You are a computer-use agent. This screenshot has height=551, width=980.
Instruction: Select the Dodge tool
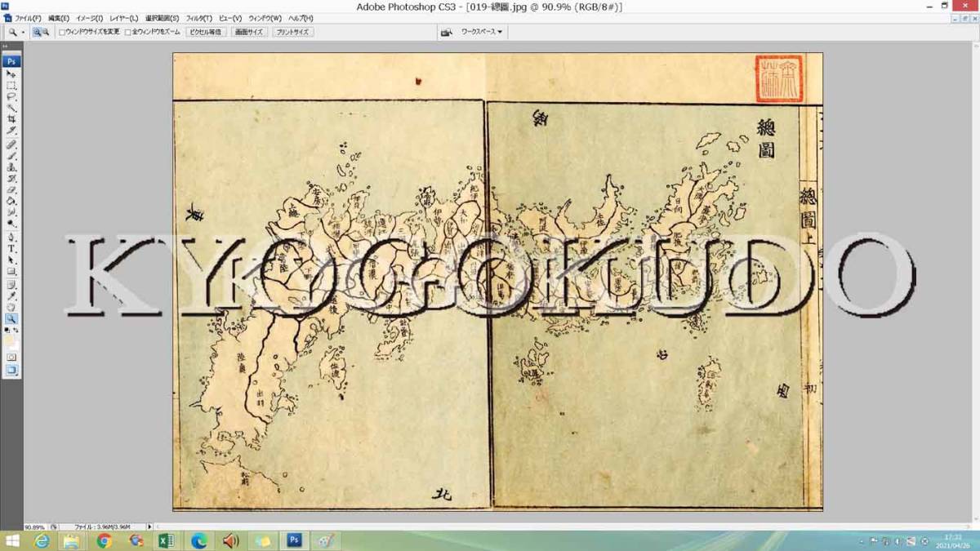click(11, 224)
